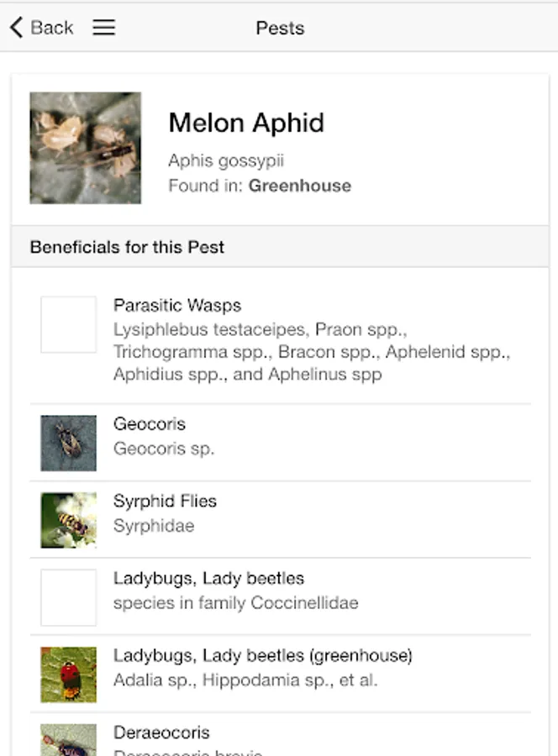558x756 pixels.
Task: Tap the Beneficials for this Pest header
Action: pyautogui.click(x=127, y=247)
